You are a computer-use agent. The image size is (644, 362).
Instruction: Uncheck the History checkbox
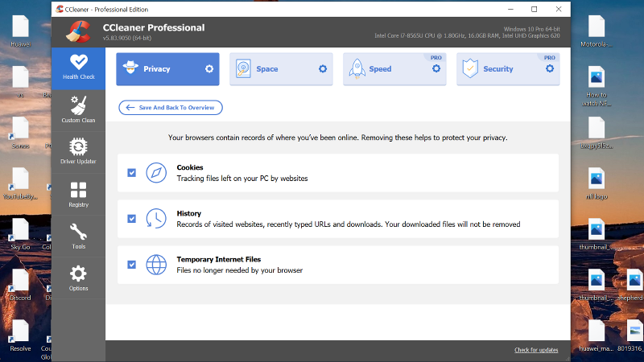pyautogui.click(x=131, y=219)
